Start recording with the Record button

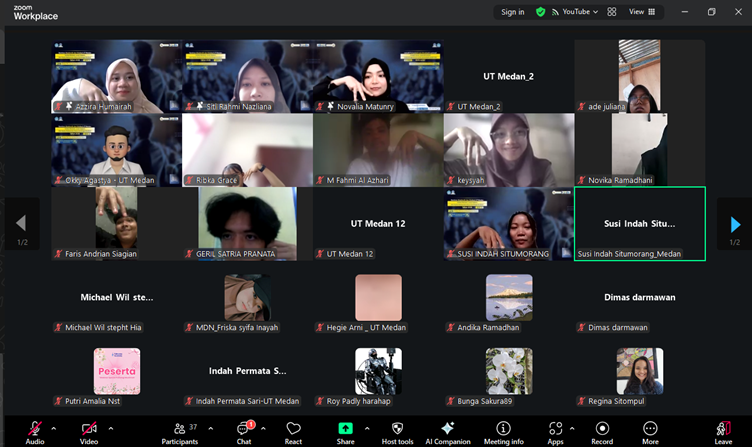(602, 433)
